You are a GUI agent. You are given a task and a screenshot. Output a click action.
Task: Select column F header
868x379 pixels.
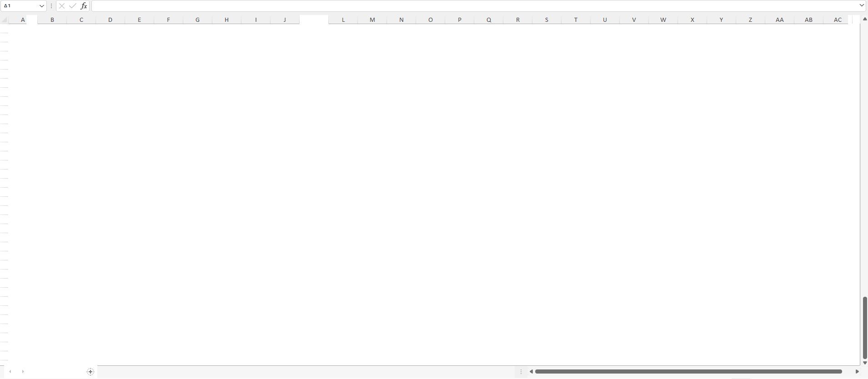tap(169, 20)
